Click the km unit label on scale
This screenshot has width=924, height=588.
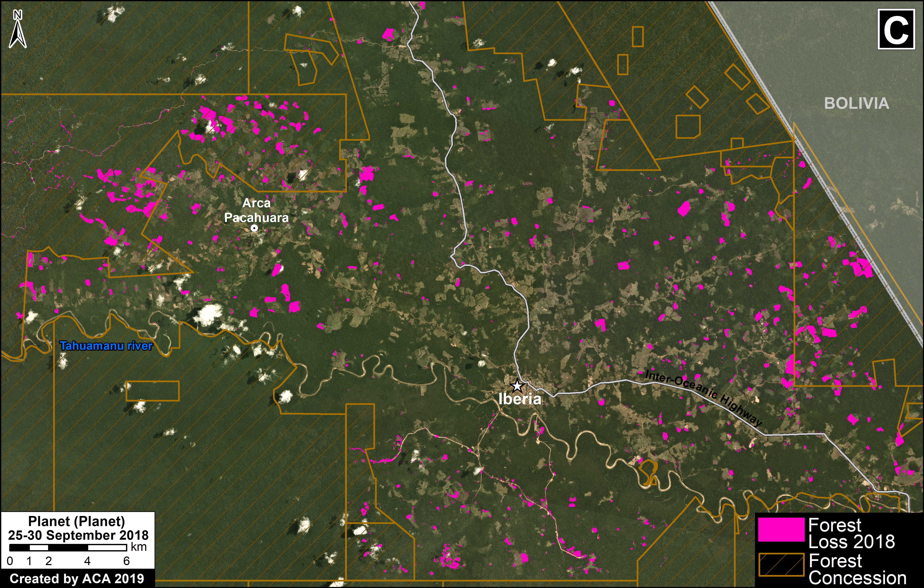coord(139,547)
